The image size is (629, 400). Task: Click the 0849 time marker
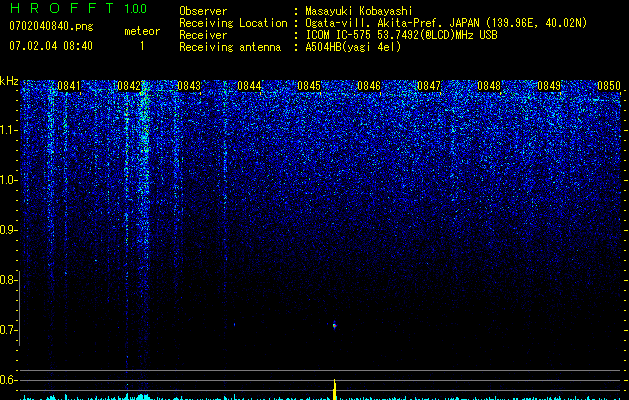coord(549,86)
